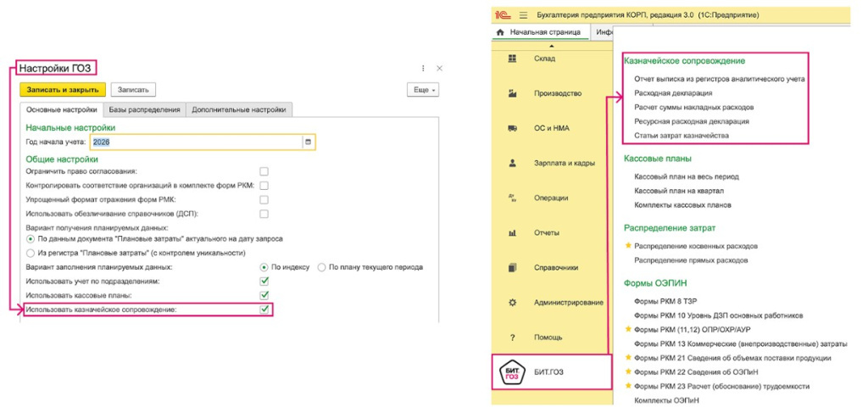The width and height of the screenshot is (868, 413).
Task: Open the Производство section icon
Action: (512, 93)
